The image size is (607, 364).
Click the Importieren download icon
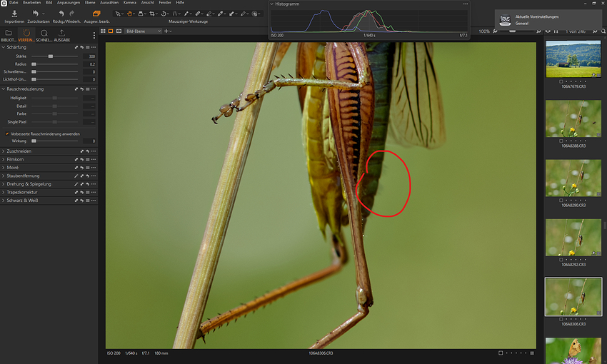[x=14, y=14]
